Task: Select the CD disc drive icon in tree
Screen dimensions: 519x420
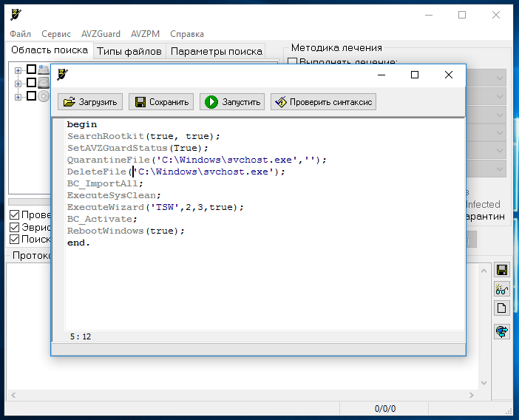Action: (44, 96)
